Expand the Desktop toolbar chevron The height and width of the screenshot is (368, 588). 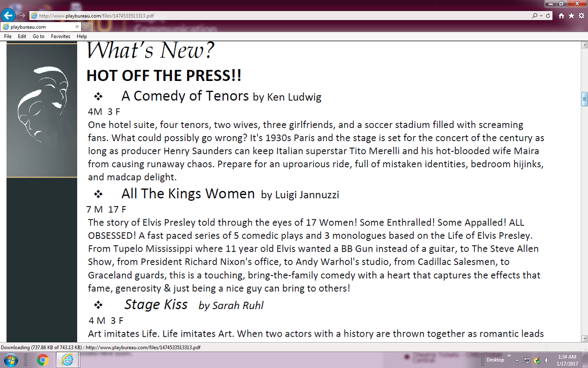coord(509,356)
